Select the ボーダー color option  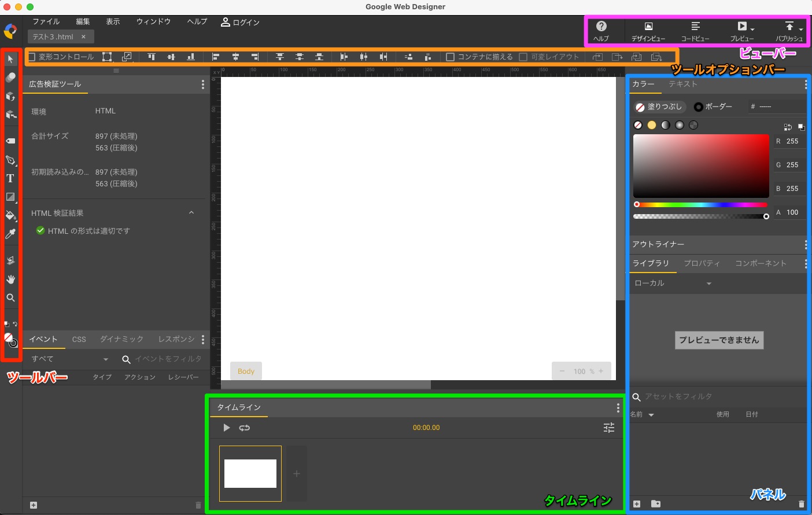click(x=713, y=107)
